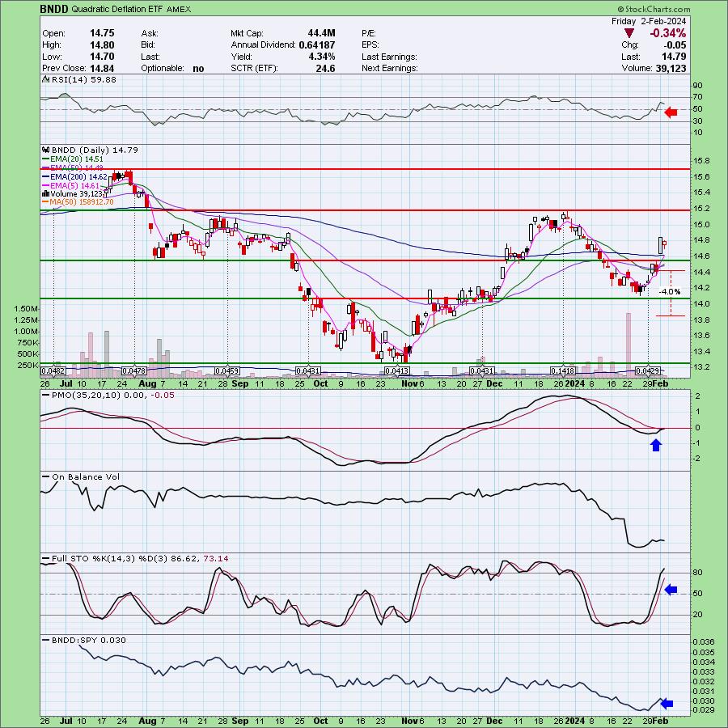This screenshot has width=728, height=728.
Task: Click the 2024 label on the price date axis
Action: (x=575, y=383)
